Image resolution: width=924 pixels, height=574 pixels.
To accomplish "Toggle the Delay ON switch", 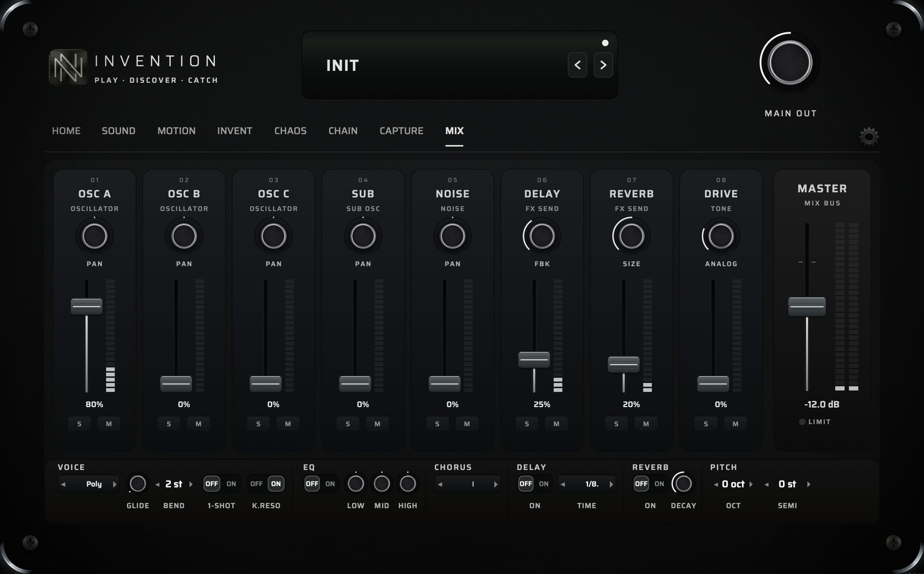I will tap(535, 484).
